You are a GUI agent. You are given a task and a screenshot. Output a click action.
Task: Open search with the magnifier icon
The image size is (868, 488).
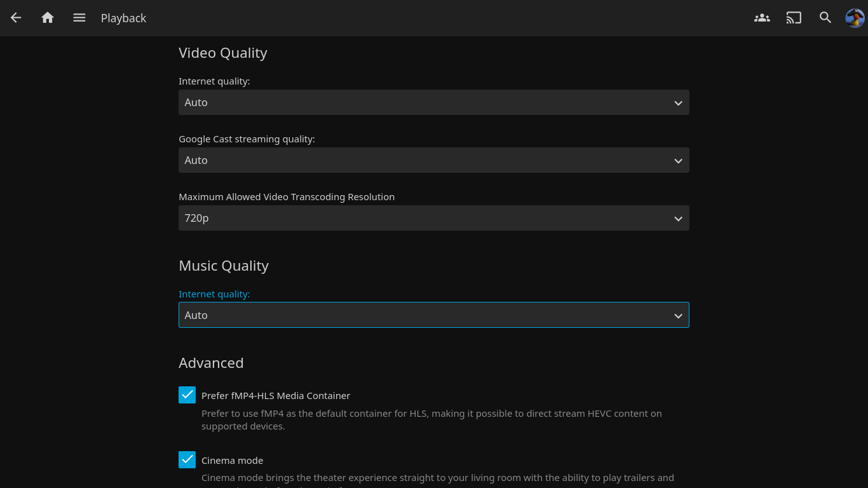tap(825, 18)
